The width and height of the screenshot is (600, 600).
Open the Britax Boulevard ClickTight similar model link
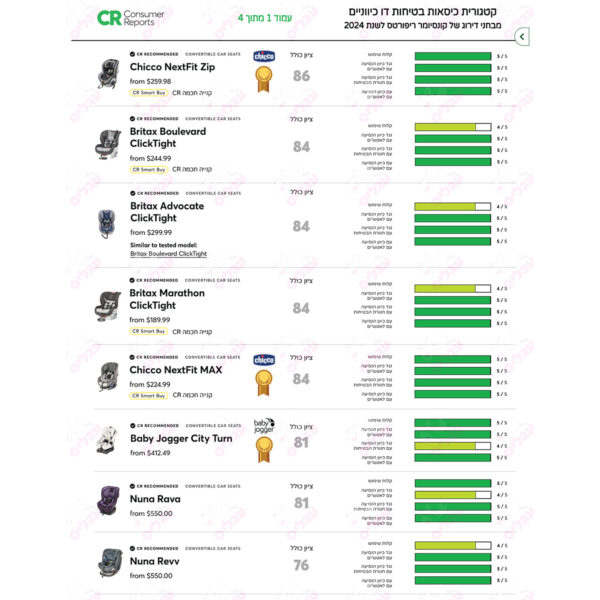click(x=168, y=254)
